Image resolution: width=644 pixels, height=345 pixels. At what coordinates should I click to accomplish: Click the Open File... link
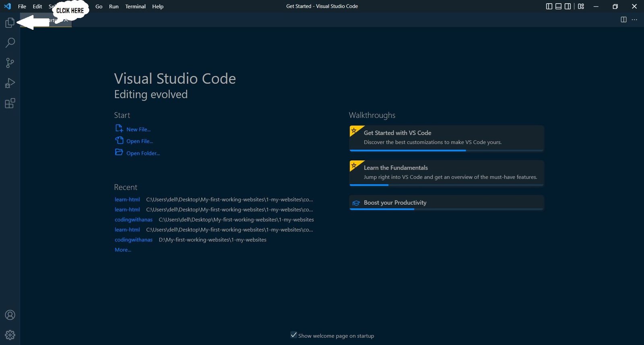click(140, 141)
